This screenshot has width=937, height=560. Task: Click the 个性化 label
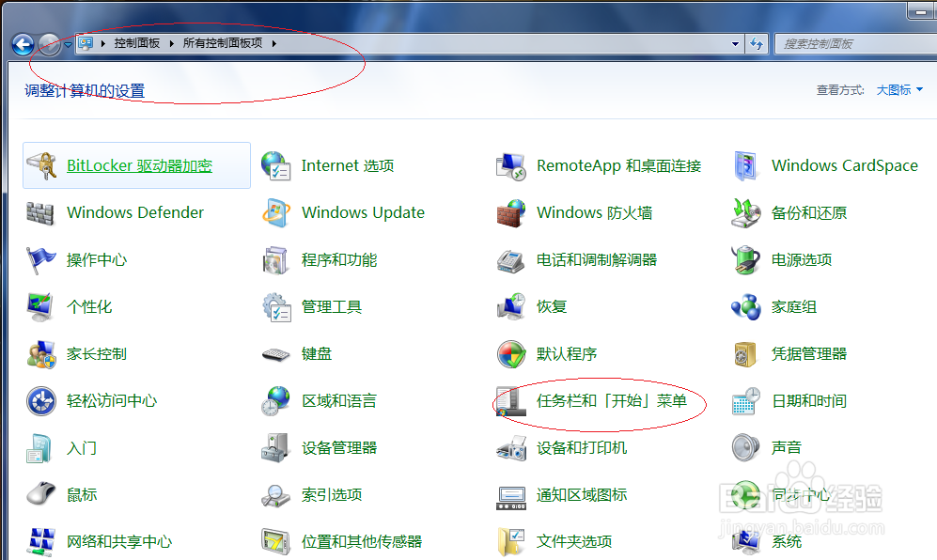point(89,306)
